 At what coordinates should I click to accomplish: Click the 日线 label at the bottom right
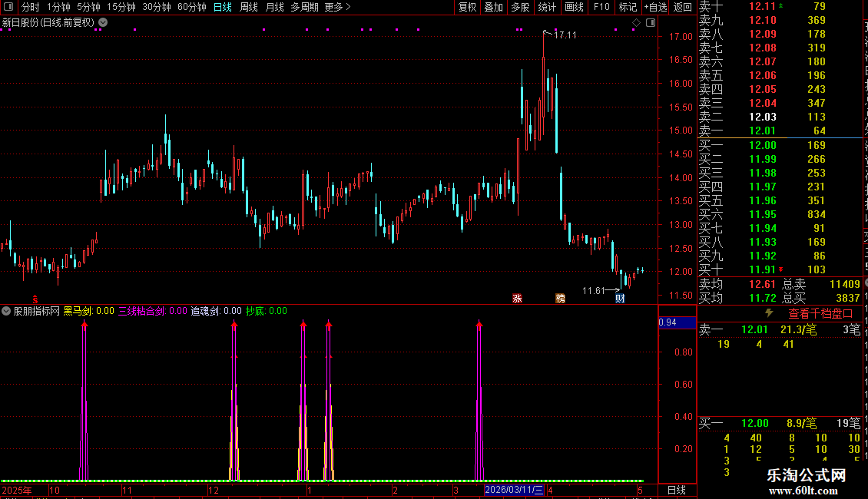[677, 490]
